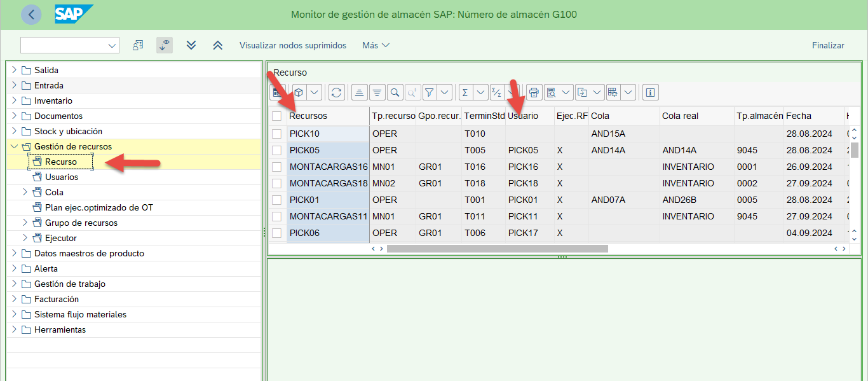The image size is (868, 381).
Task: Toggle the select-all checkbox in the Recursos header
Action: coord(277,116)
